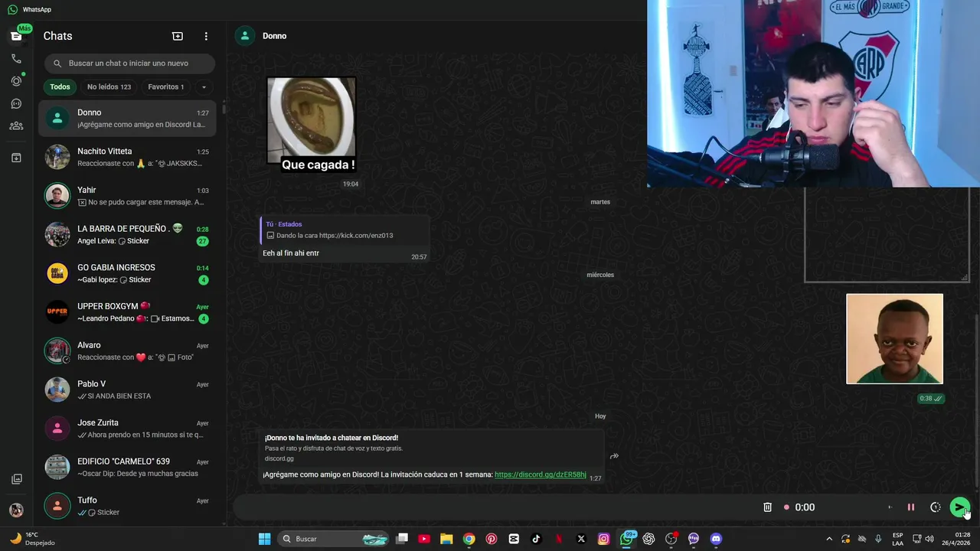Open the Pablo V chat
Screen dimensions: 980x551
(x=127, y=390)
